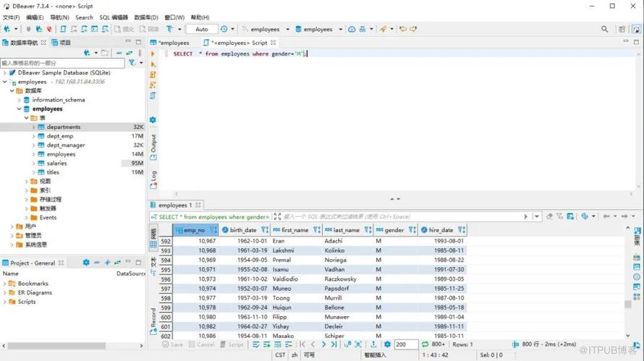Open the Search menu
This screenshot has width=644, height=361.
coord(84,17)
